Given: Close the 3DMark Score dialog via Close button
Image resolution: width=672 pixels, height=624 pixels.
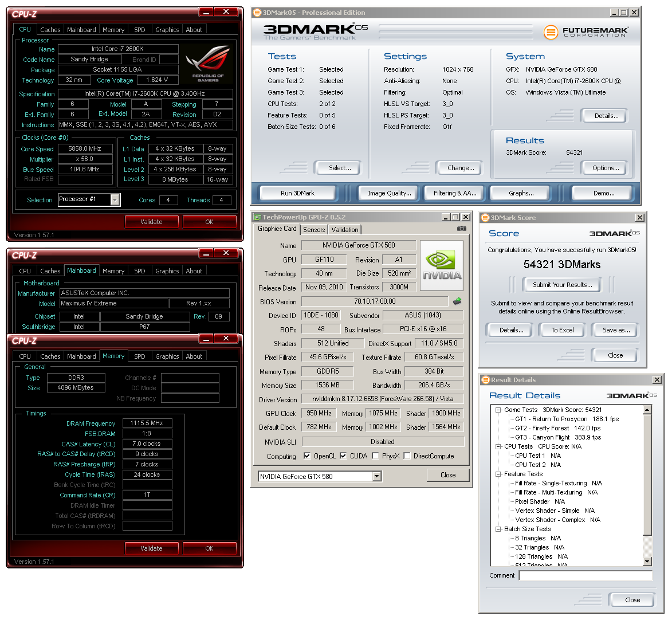Looking at the screenshot, I should pyautogui.click(x=615, y=355).
